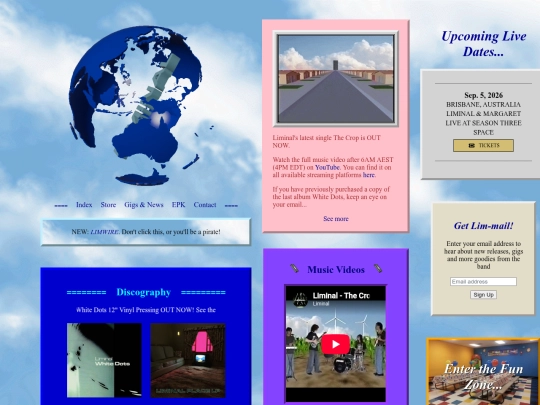Click the 'here' streaming platforms link

coord(368,175)
